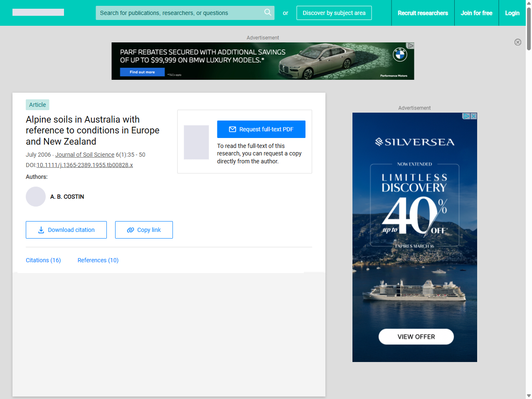Close the Silversea ad via X icon
Screen dimensions: 532x399
tap(473, 116)
